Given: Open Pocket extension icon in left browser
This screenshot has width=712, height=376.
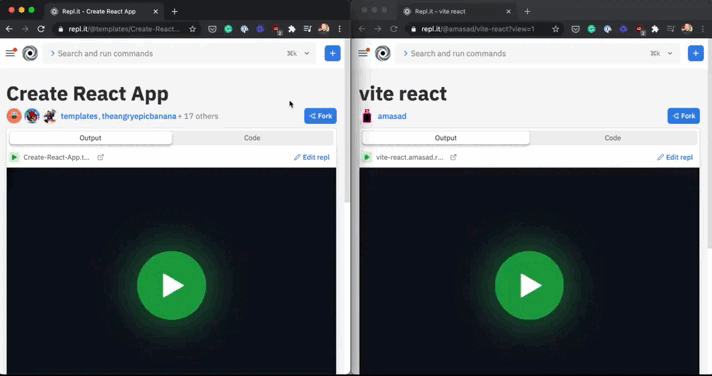Looking at the screenshot, I should (x=212, y=29).
